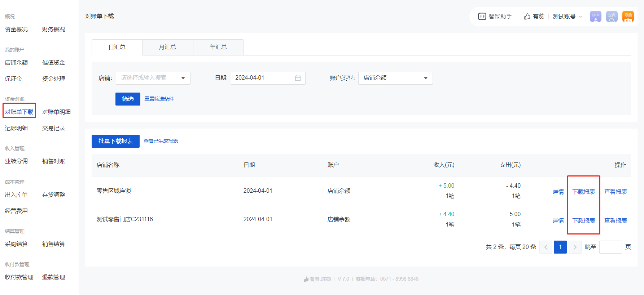Click the 跳至 page number input

(610, 247)
